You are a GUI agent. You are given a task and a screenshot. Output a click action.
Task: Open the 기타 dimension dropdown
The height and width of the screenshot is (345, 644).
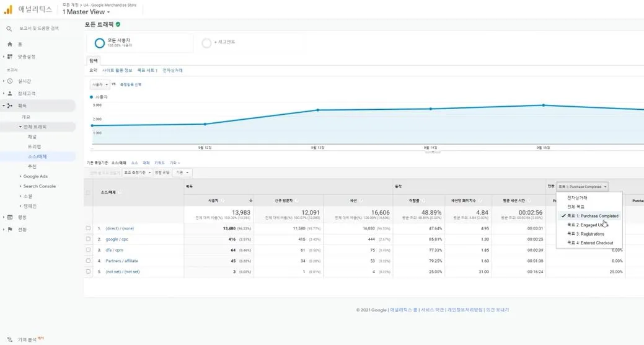175,163
